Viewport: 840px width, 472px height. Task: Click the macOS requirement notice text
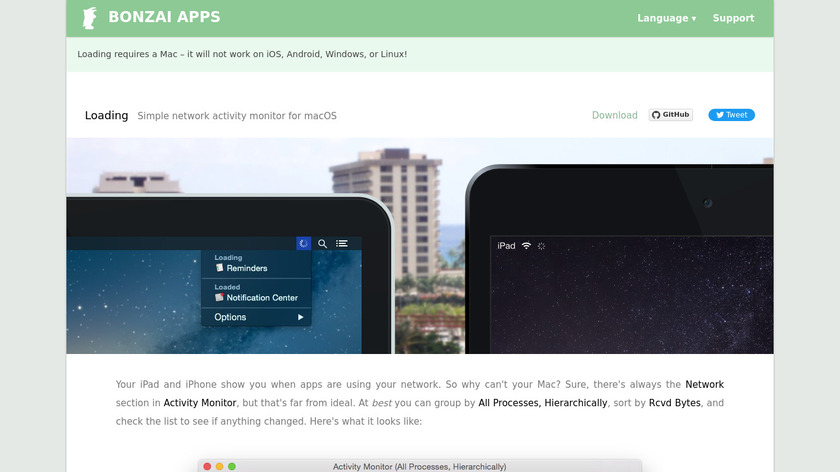242,54
